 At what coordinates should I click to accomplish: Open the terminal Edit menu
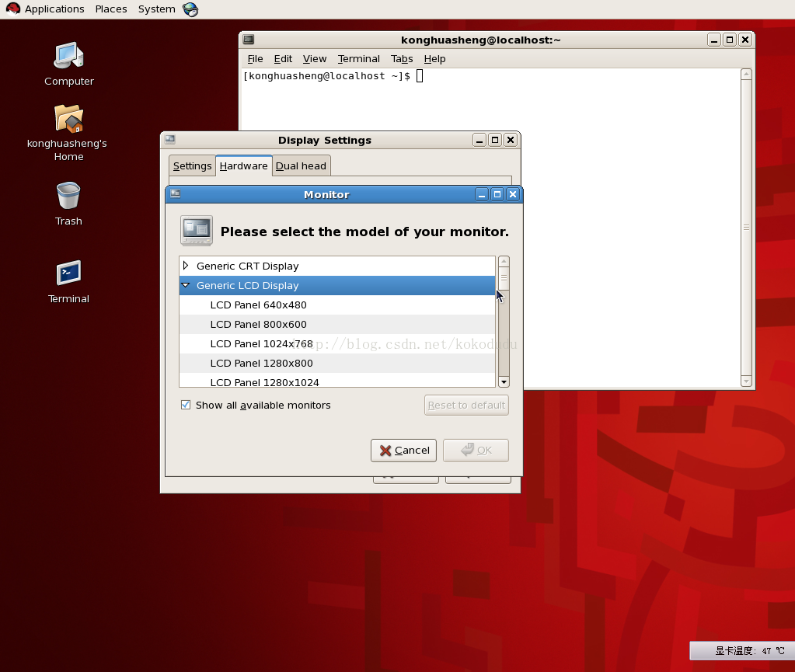283,59
